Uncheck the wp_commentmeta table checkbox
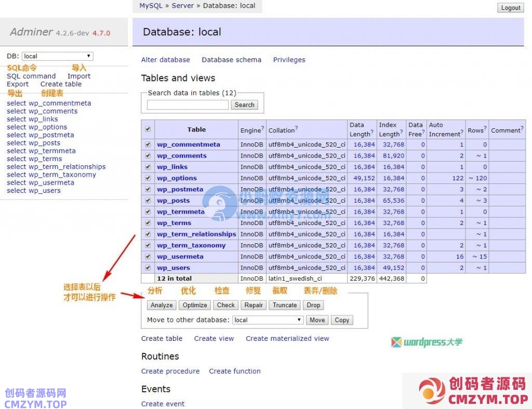The width and height of the screenshot is (532, 409). pos(148,144)
